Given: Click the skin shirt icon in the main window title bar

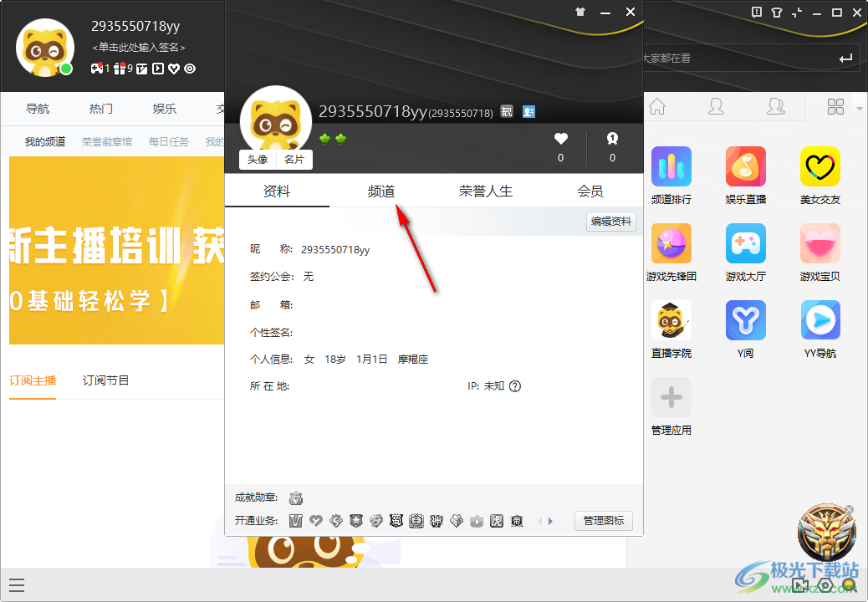Looking at the screenshot, I should pyautogui.click(x=777, y=13).
